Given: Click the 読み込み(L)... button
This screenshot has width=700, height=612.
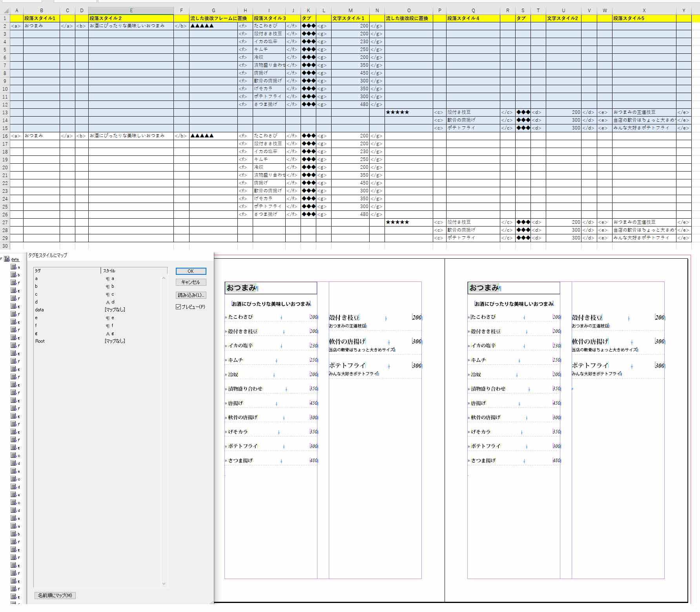Looking at the screenshot, I should (x=191, y=295).
